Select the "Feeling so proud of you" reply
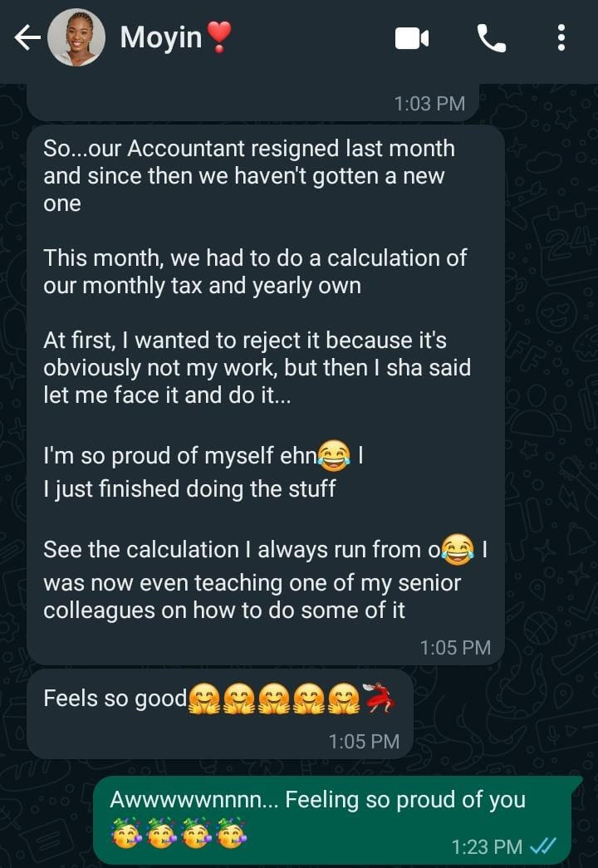 point(317,800)
